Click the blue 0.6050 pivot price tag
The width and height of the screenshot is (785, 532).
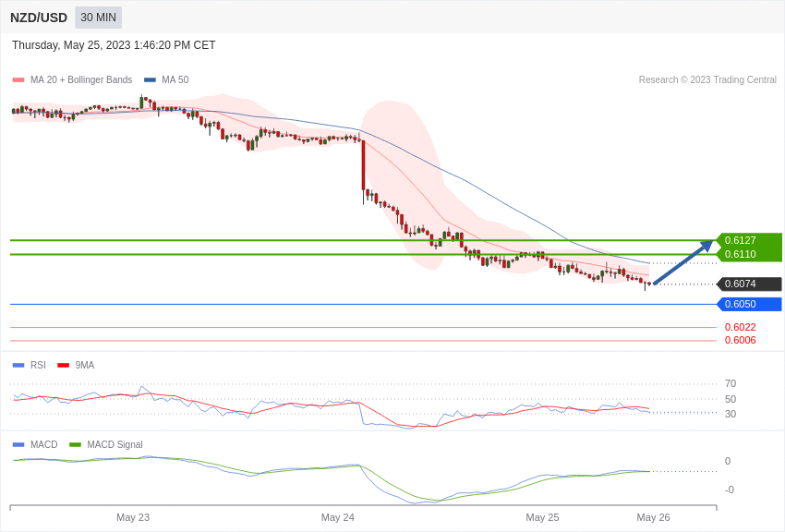[x=749, y=304]
